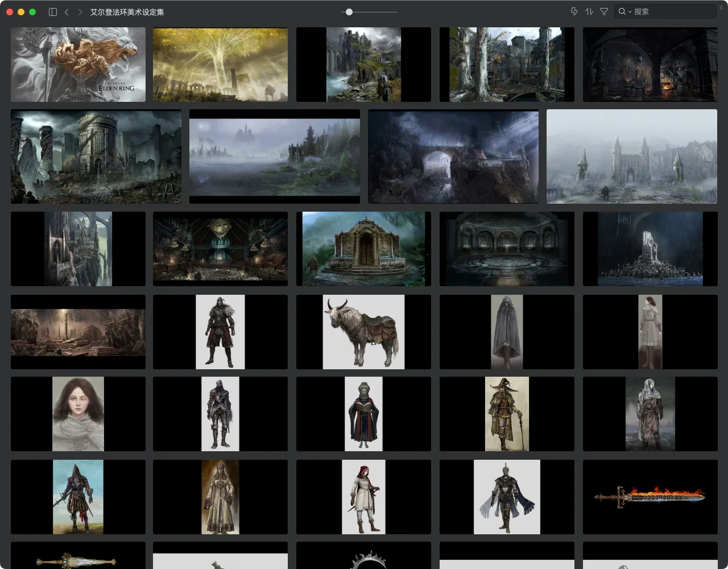Expand the search options magnifier dropdown
Screen dimensions: 728x569
625,11
